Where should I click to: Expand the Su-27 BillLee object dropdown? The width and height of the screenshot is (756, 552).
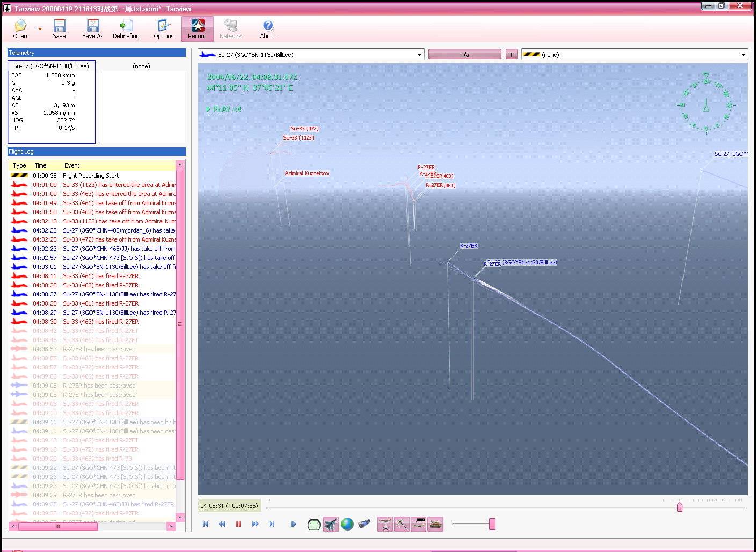[x=419, y=55]
